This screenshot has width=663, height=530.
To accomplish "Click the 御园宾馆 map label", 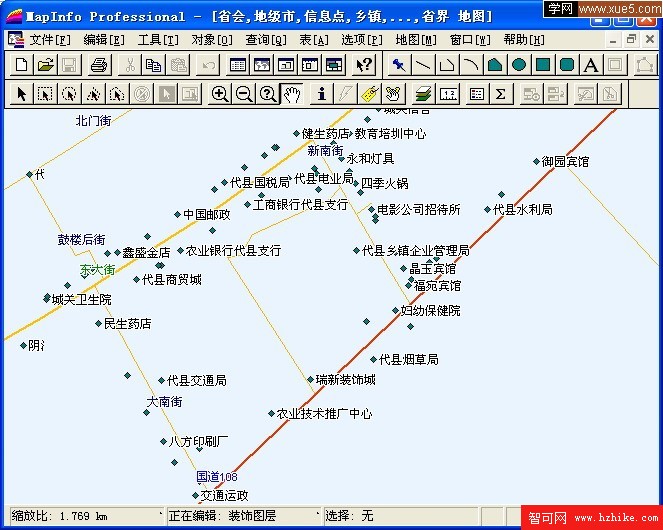I will (565, 162).
